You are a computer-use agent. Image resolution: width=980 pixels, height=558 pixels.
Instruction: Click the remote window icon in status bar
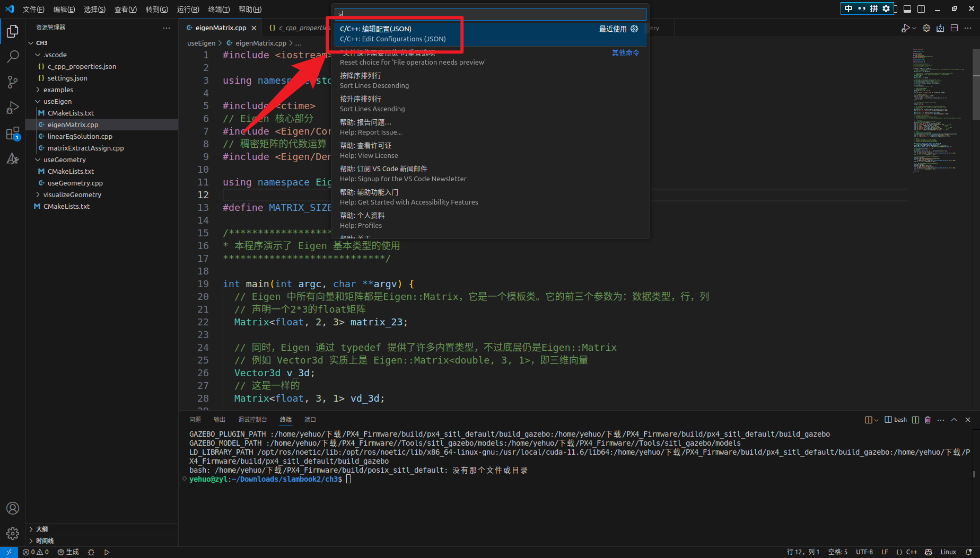coord(9,552)
